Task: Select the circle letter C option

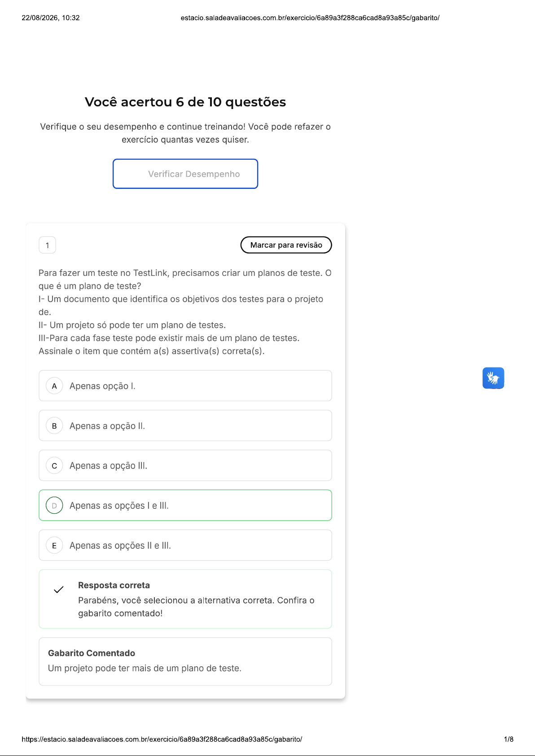Action: (x=54, y=466)
